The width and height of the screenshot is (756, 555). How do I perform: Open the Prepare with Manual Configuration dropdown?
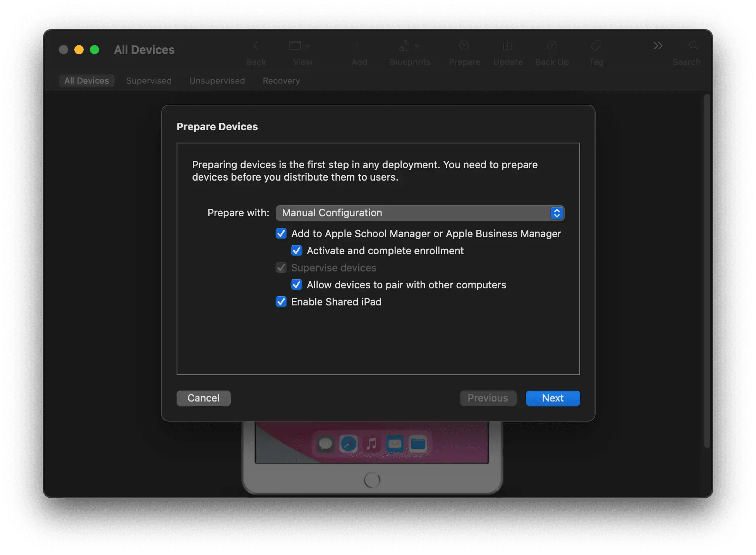tap(420, 213)
